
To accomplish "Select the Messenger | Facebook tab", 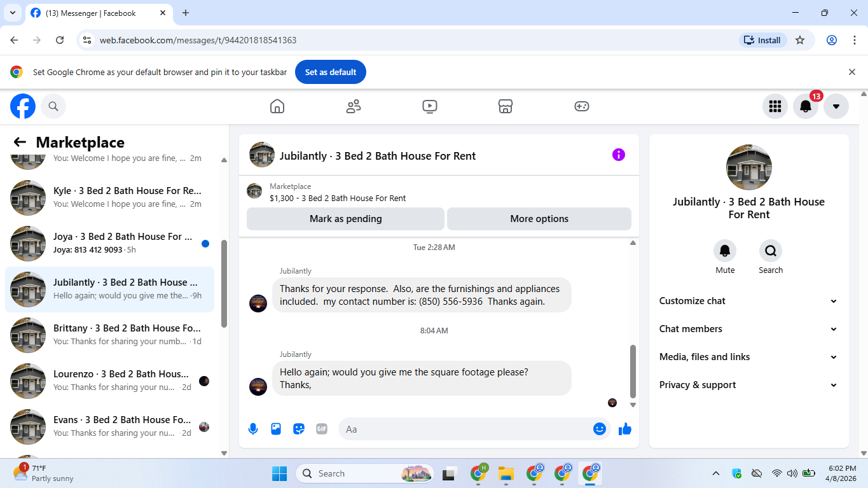I will point(99,13).
